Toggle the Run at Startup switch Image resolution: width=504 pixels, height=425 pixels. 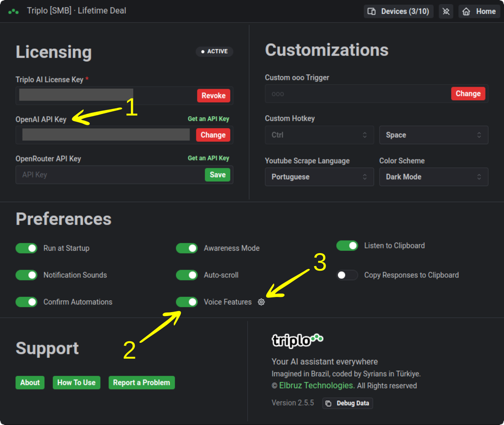click(26, 248)
